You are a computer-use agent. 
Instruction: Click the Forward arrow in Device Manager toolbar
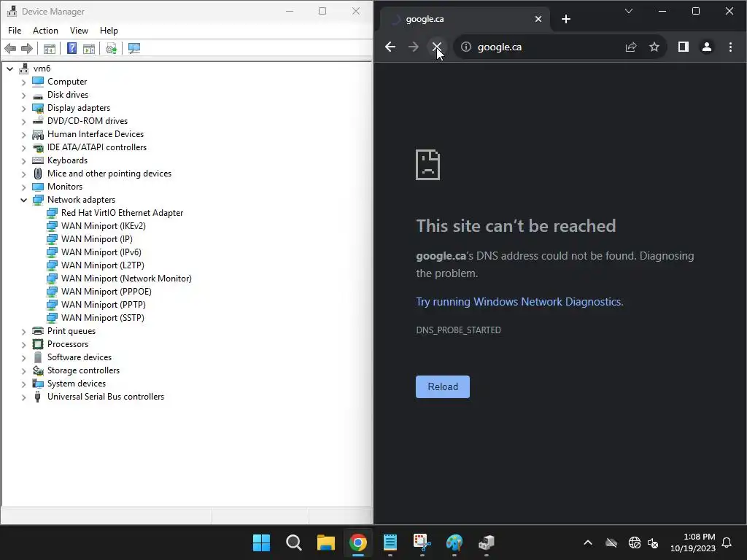(27, 48)
